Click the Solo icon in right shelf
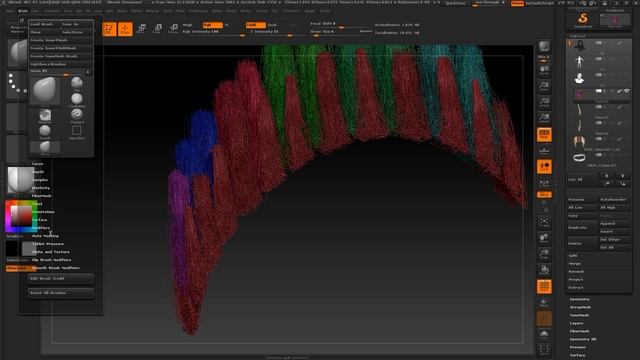Screen dimensions: 640x360 tap(544, 335)
